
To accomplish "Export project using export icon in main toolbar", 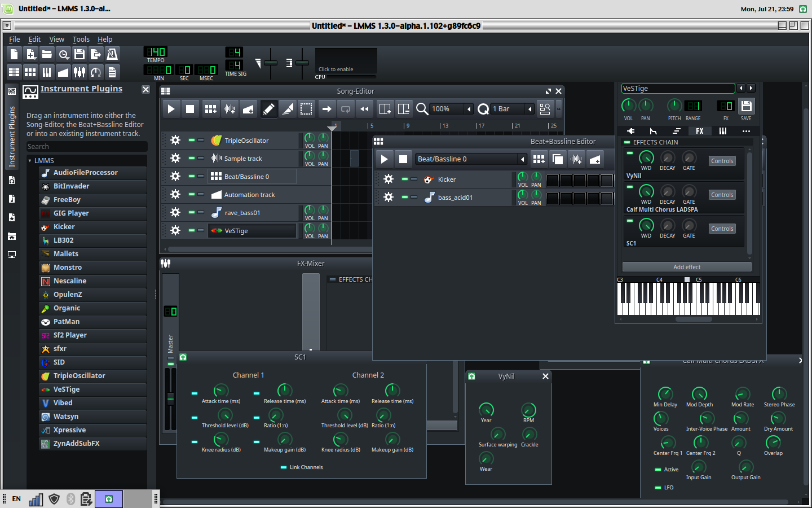I will coord(96,54).
